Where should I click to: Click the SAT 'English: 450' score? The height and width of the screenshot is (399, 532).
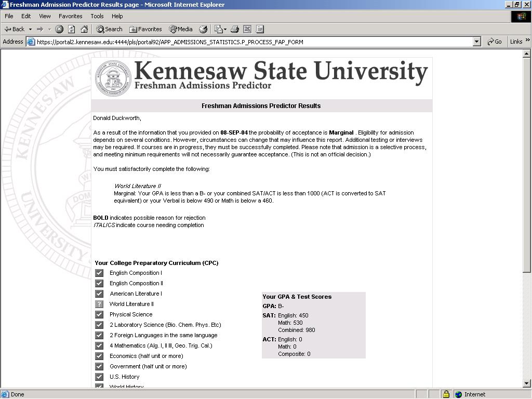(x=293, y=315)
